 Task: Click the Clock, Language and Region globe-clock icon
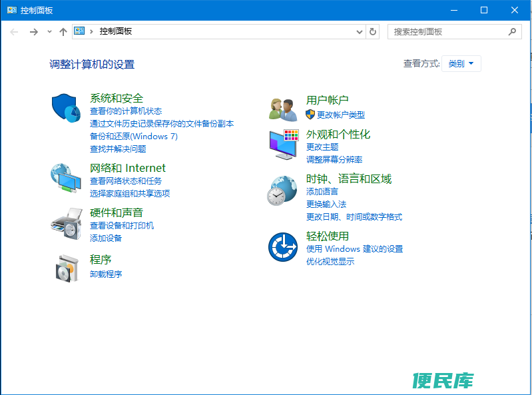click(282, 191)
